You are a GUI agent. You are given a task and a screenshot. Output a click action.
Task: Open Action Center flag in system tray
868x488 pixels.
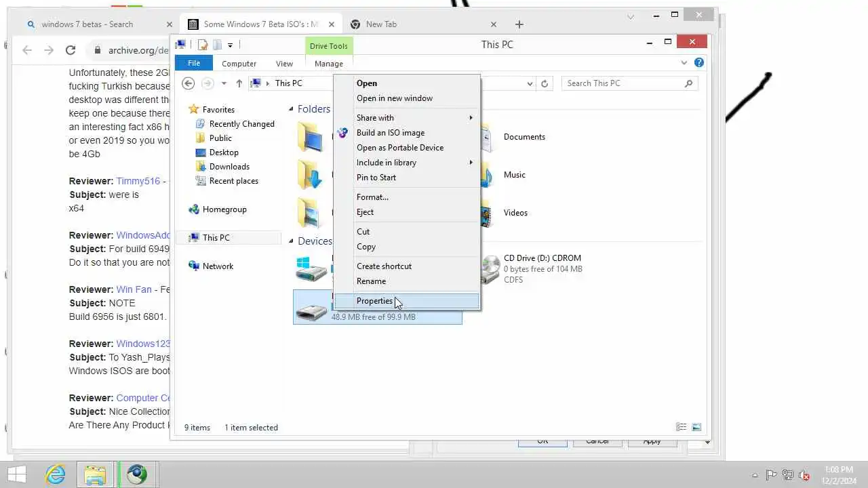771,475
